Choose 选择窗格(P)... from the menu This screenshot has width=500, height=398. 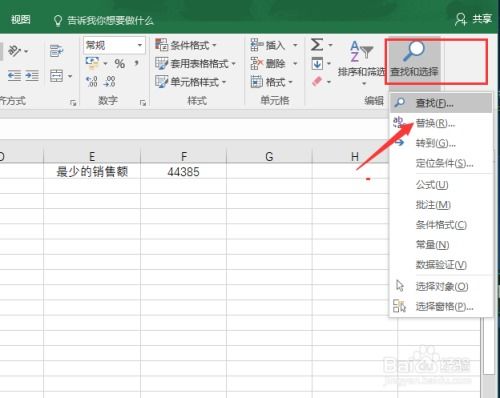tap(441, 306)
